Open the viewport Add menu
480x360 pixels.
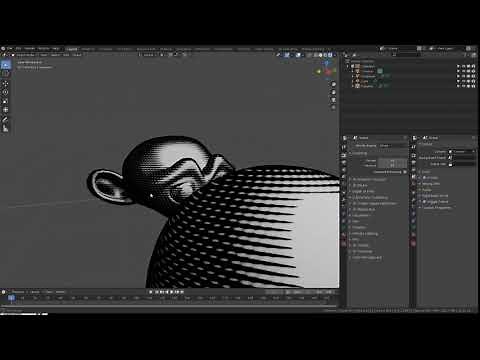(x=66, y=55)
